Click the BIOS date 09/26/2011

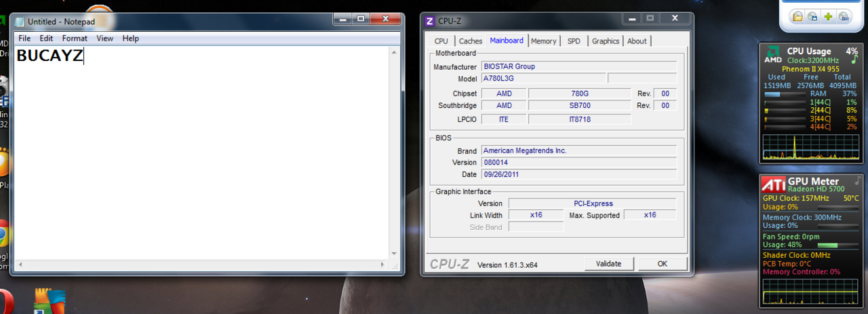click(578, 175)
